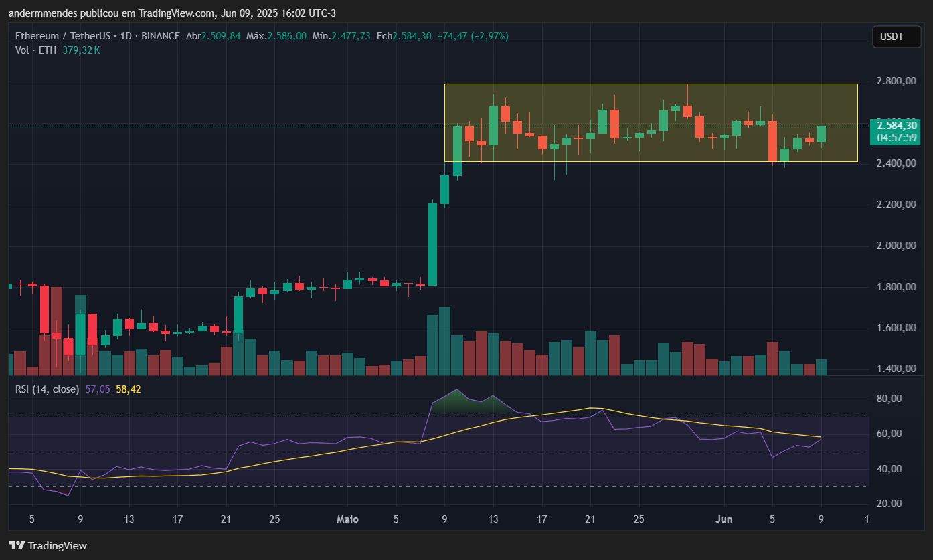
Task: Click the current price tag 2.584,30
Action: 895,125
